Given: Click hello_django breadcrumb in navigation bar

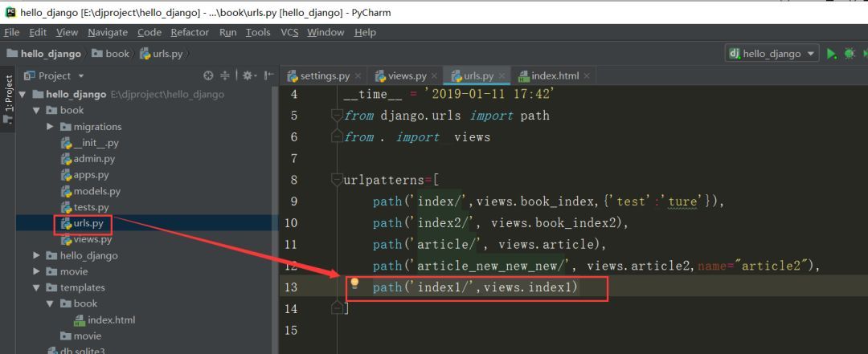Looking at the screenshot, I should pyautogui.click(x=43, y=54).
